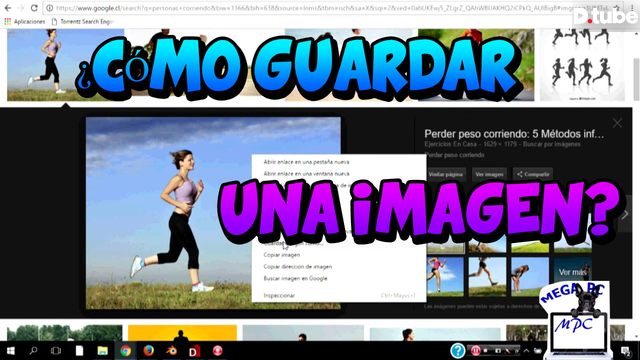This screenshot has height=360, width=640.
Task: Open the white document app in taskbar
Action: point(79,351)
